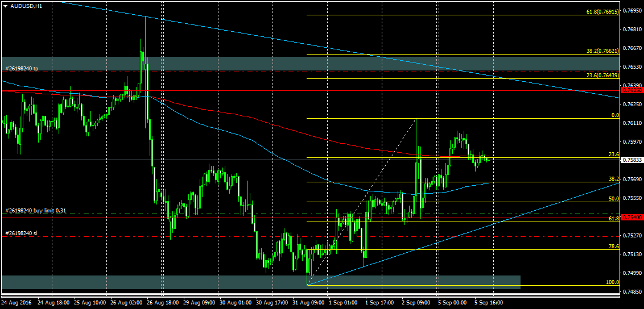Click the 30 Aug 01:00 time label
The width and height of the screenshot is (644, 309).
pyautogui.click(x=236, y=303)
